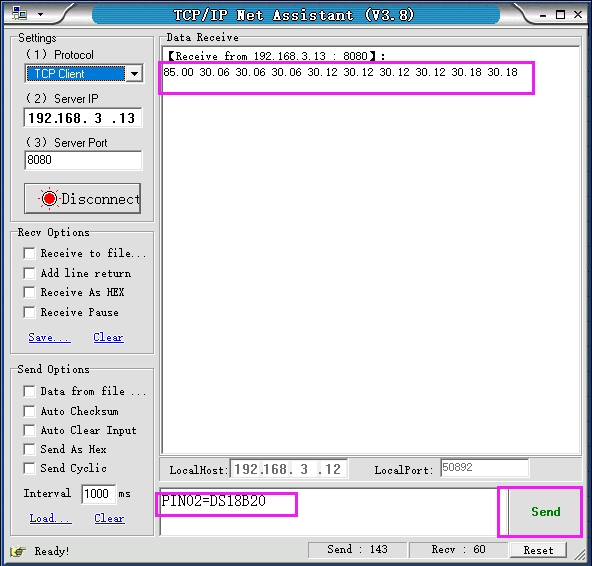Viewport: 592px width, 566px height.
Task: Click the Load link in Send Options
Action: [51, 518]
